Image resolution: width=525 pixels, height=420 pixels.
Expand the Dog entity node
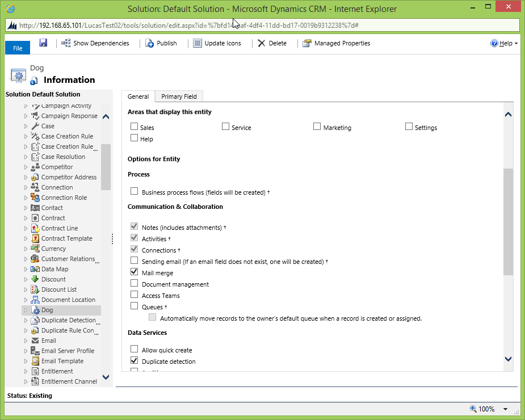point(26,310)
